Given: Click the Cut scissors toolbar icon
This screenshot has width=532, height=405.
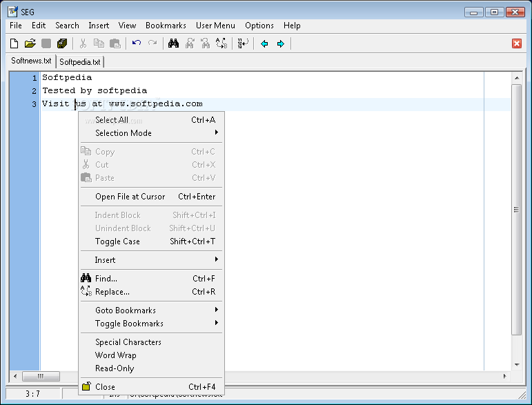Looking at the screenshot, I should point(83,43).
